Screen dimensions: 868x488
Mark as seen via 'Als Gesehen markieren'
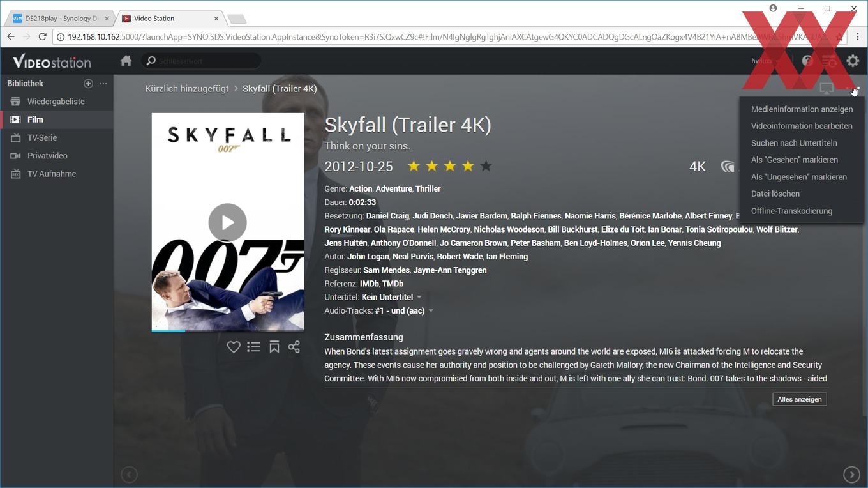pos(795,160)
